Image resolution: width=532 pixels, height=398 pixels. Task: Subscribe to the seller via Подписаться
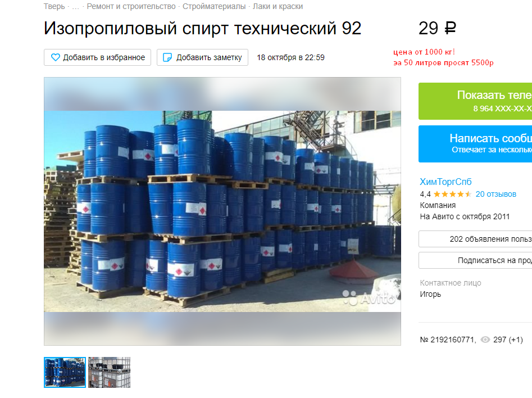click(475, 260)
